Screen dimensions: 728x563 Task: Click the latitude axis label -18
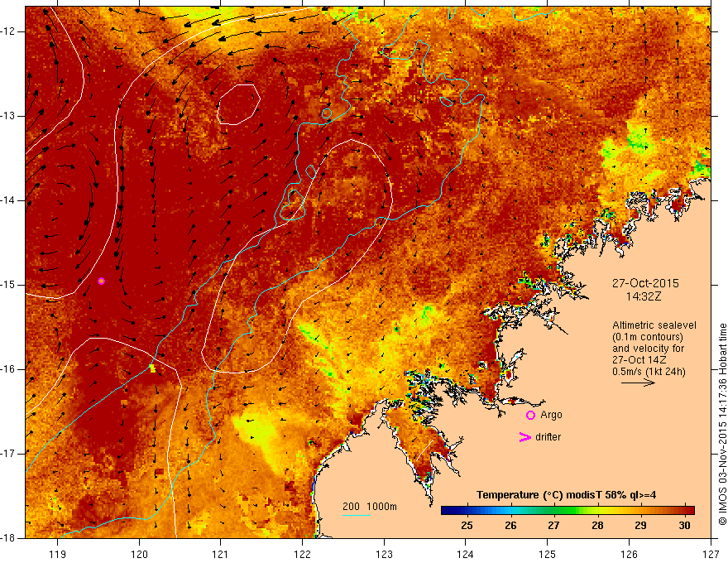8,538
